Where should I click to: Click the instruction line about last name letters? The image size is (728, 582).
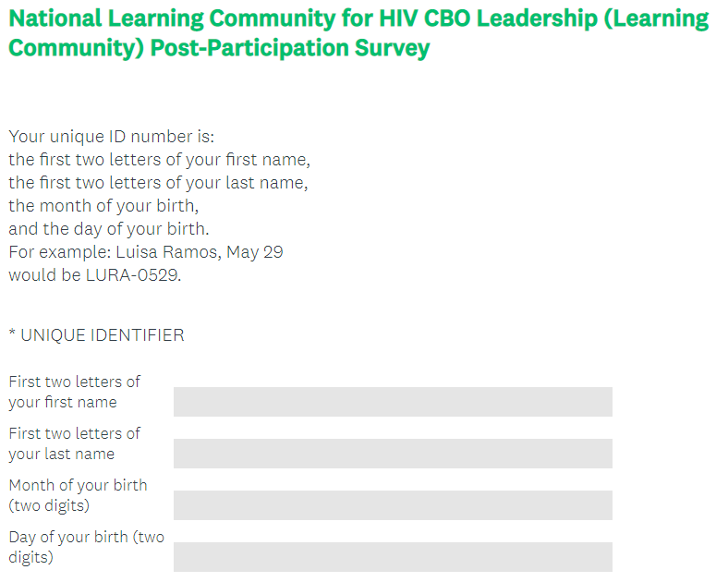(x=158, y=183)
